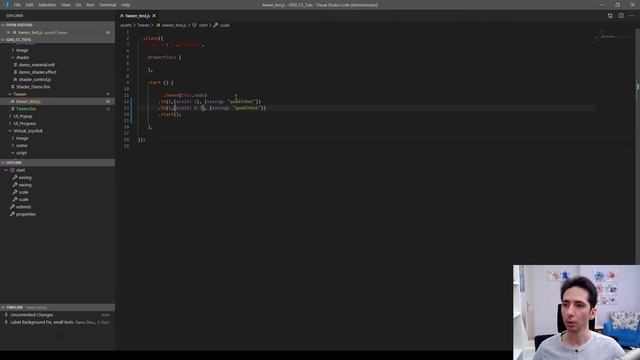Select Label Background Fix timeline commit
This screenshot has height=360, width=640.
pos(57,322)
